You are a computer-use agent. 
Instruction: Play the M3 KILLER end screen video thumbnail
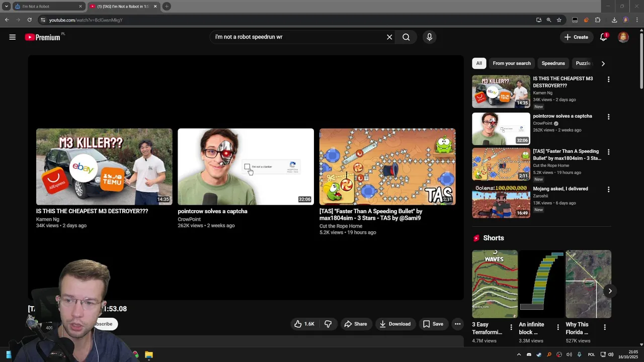104,167
